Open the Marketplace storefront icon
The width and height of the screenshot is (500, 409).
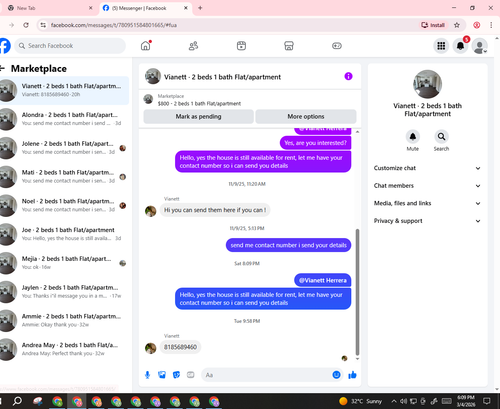[x=289, y=46]
